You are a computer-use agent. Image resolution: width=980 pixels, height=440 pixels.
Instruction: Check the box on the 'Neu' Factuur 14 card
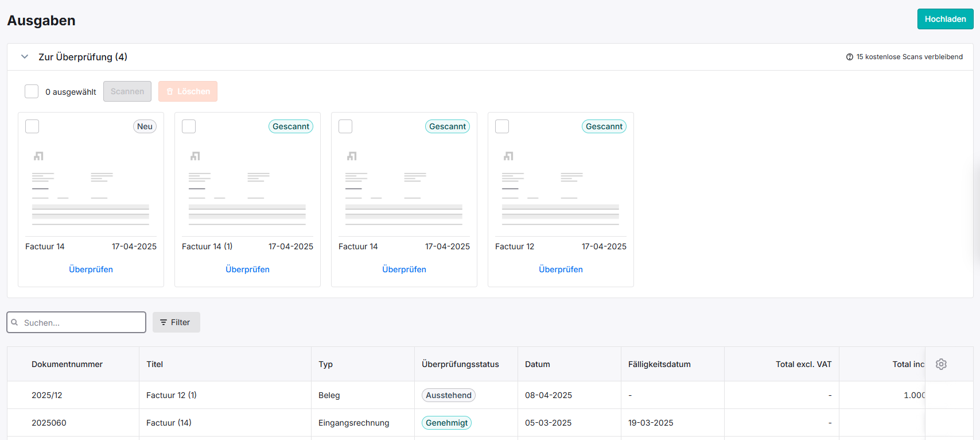pyautogui.click(x=32, y=126)
